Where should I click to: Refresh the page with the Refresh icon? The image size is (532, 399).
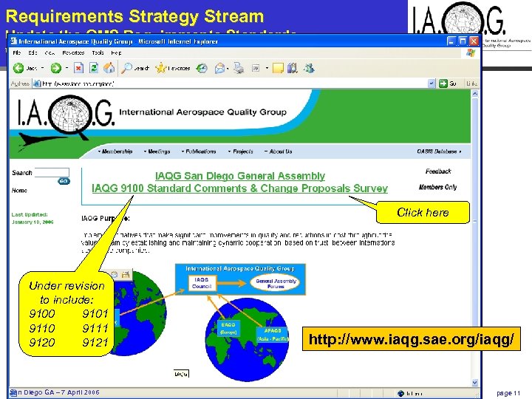point(94,68)
